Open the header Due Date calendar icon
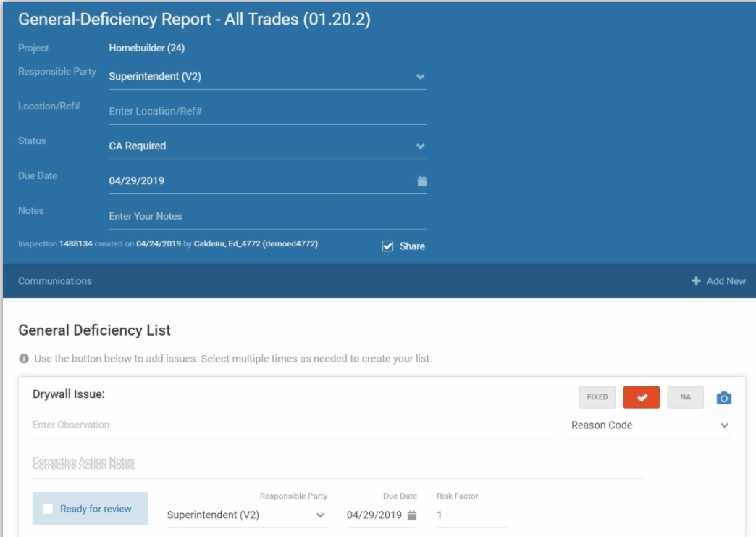 pos(422,181)
